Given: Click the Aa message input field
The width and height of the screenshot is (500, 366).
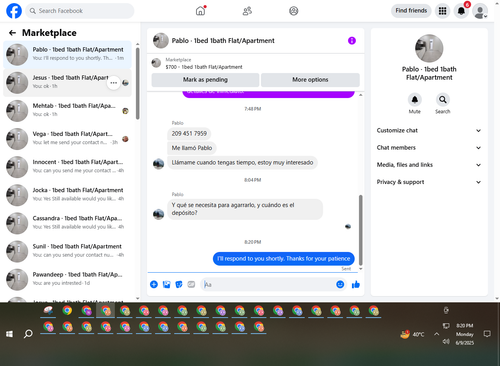Looking at the screenshot, I should [268, 284].
